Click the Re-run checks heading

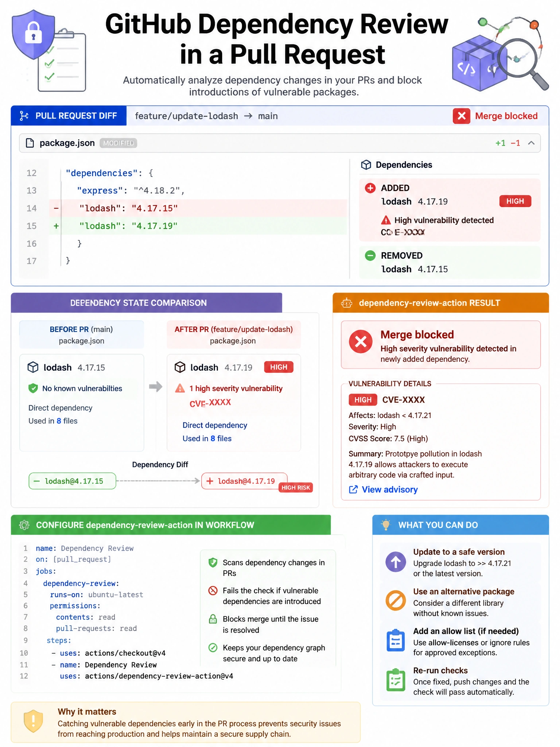(x=440, y=670)
